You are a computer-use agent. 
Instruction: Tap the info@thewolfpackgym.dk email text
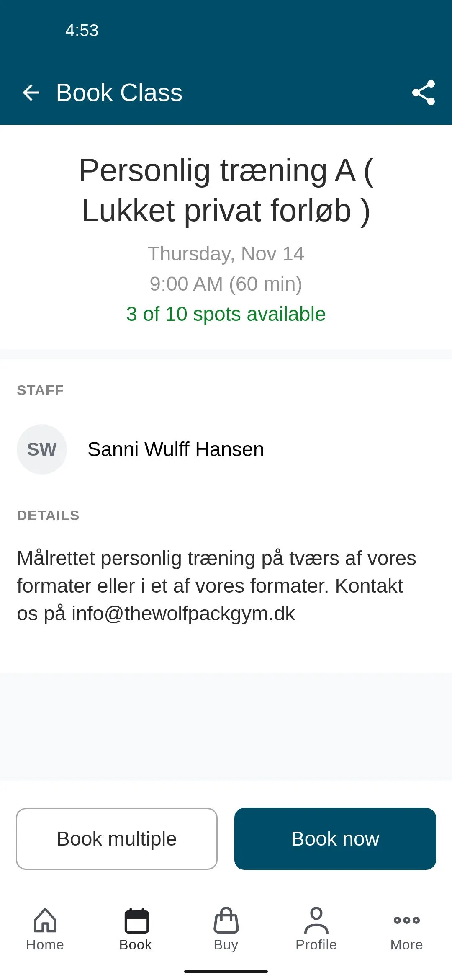click(183, 614)
